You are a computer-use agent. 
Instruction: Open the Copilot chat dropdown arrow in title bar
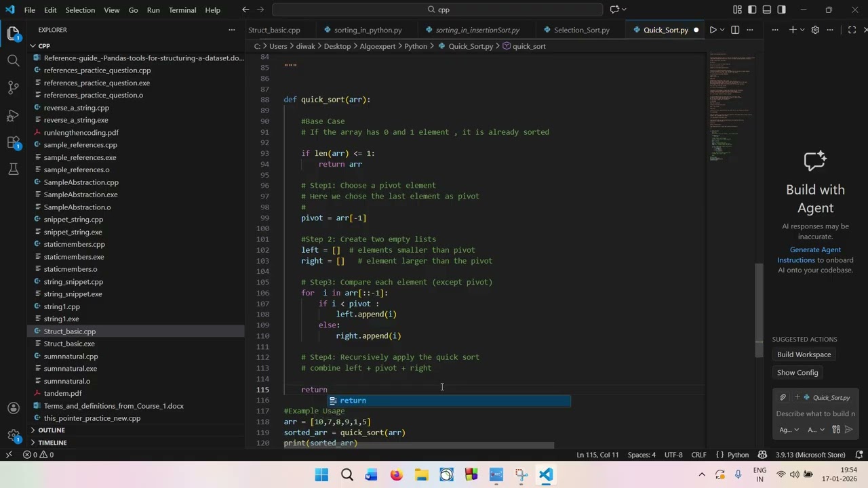(625, 9)
